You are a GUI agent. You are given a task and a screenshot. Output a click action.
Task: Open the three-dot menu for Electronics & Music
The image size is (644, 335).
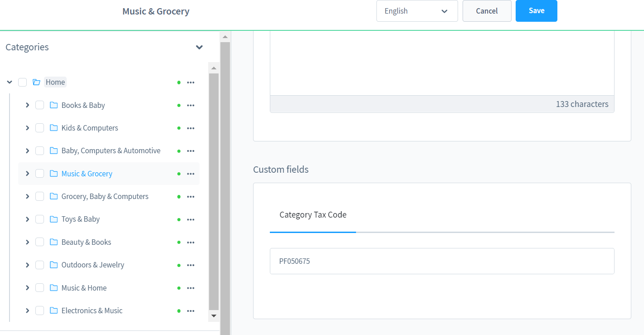coord(190,311)
